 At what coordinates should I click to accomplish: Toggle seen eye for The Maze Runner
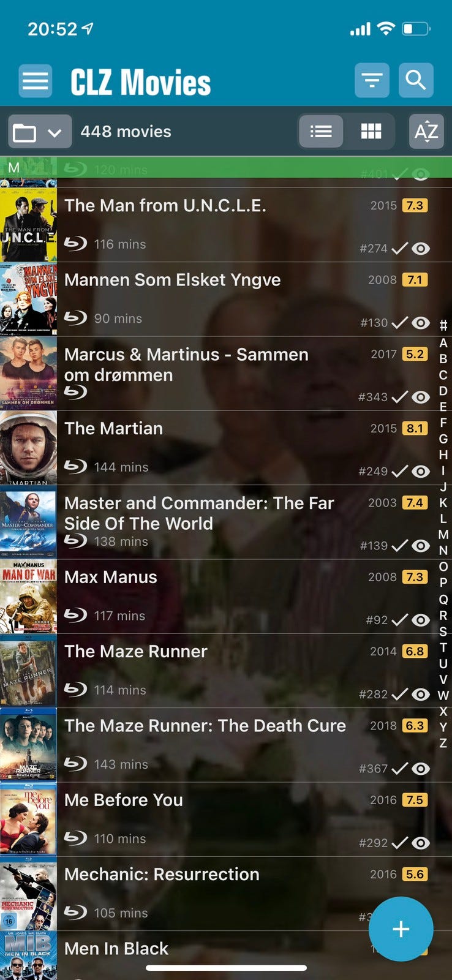pyautogui.click(x=421, y=694)
